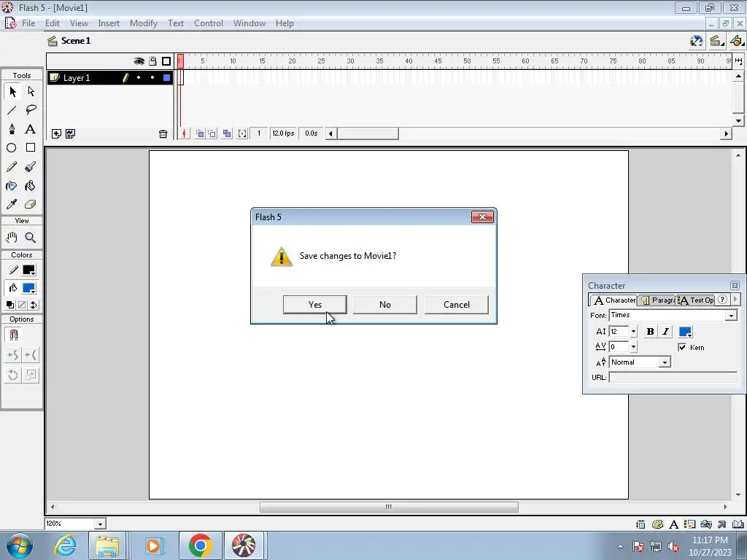Select the Pen tool
Screen dimensions: 747x560
pyautogui.click(x=12, y=129)
